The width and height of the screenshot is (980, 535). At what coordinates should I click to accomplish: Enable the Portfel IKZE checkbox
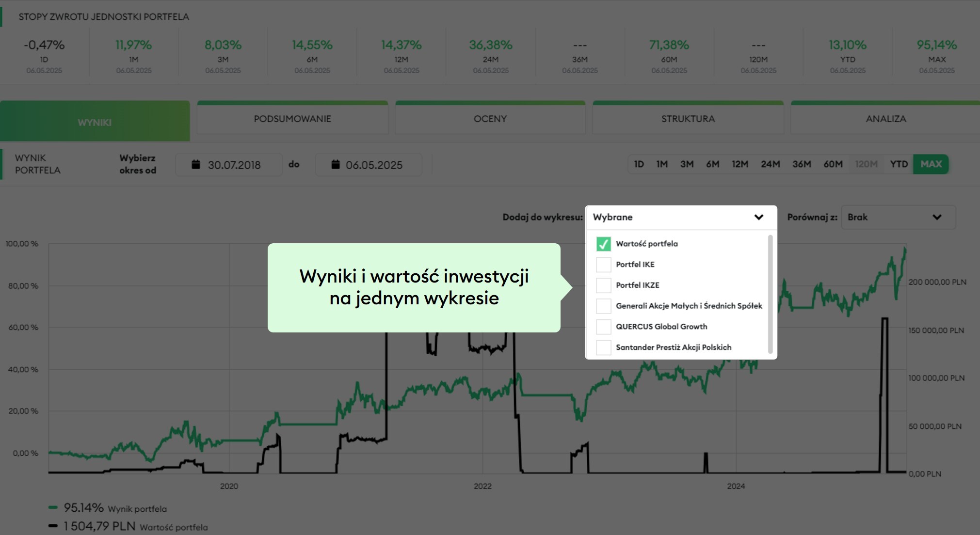603,285
